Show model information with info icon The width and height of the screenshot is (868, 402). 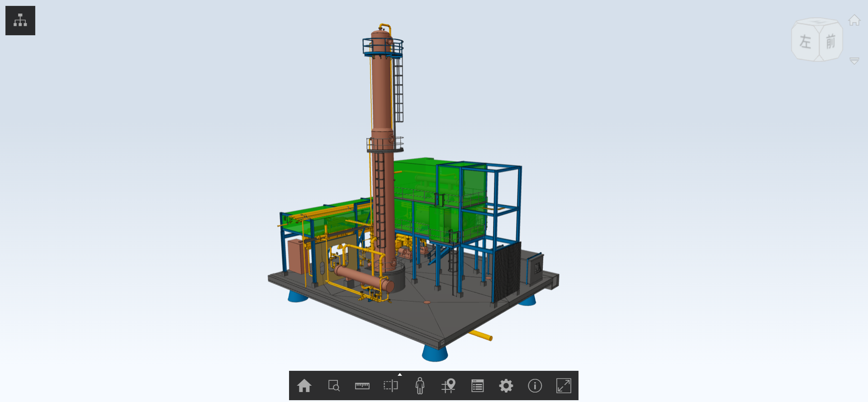click(535, 386)
